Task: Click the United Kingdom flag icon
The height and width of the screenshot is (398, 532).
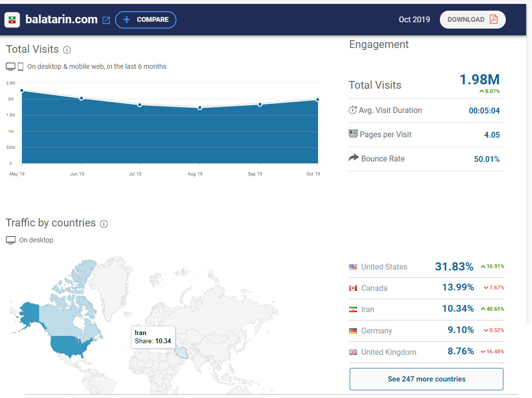Action: tap(353, 352)
